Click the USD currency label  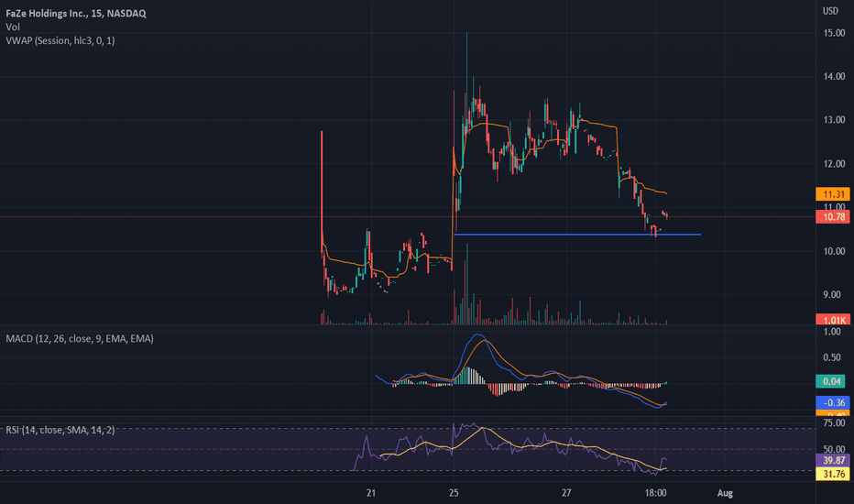click(x=830, y=11)
